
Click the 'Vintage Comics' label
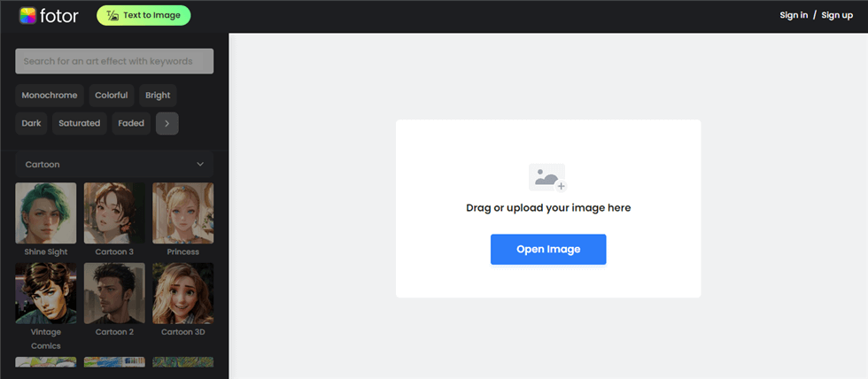pos(46,338)
